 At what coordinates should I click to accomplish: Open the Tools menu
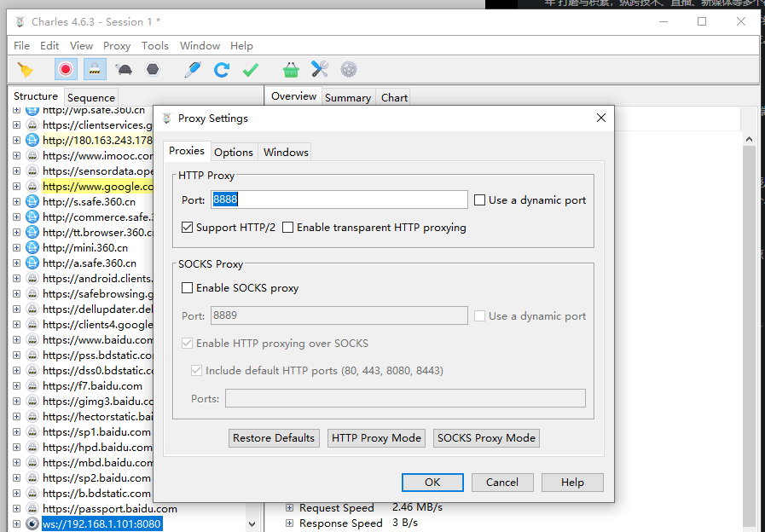point(154,46)
